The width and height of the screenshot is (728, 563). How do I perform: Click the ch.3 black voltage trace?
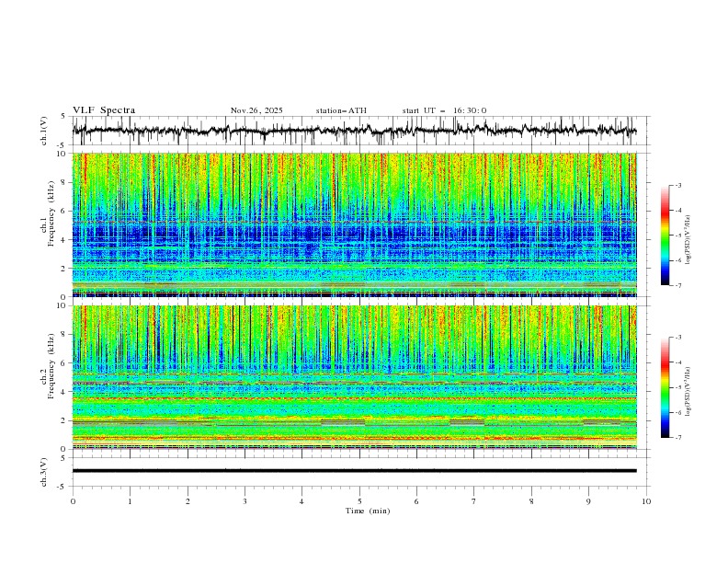[354, 471]
